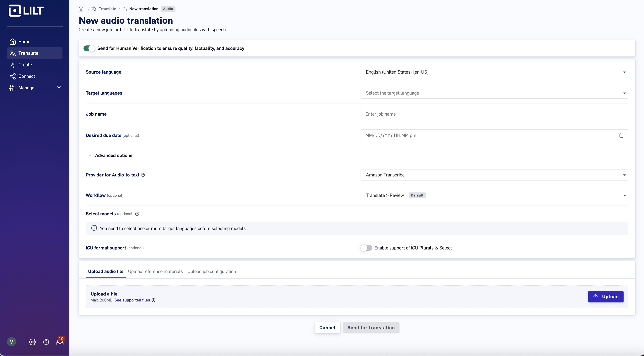The image size is (644, 356).
Task: Open the inbox notifications icon
Action: pos(60,342)
